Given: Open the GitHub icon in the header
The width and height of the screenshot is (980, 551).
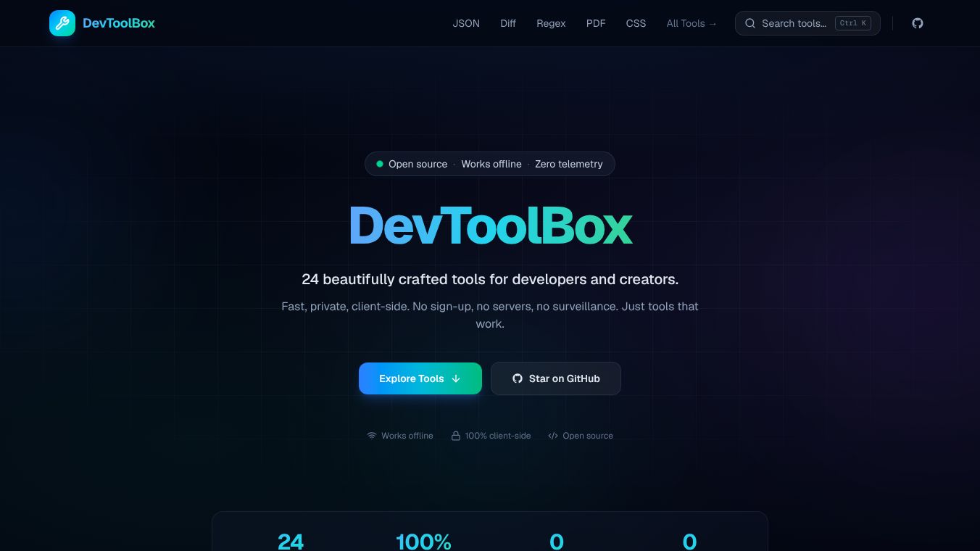Looking at the screenshot, I should coord(918,23).
